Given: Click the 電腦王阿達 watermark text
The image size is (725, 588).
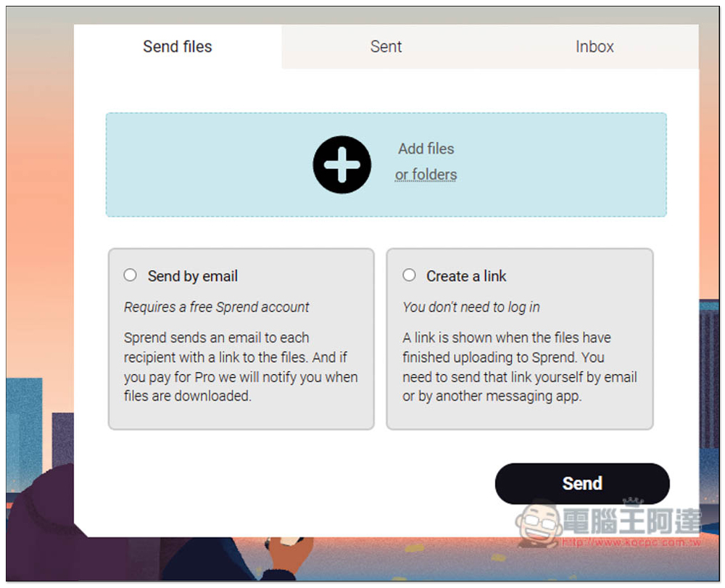Looking at the screenshot, I should 631,521.
